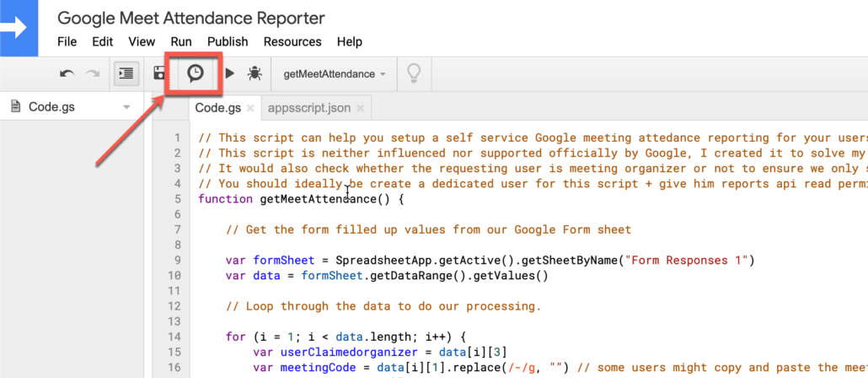The height and width of the screenshot is (378, 868).
Task: Click the Code.gs sidebar file icon
Action: [x=16, y=106]
